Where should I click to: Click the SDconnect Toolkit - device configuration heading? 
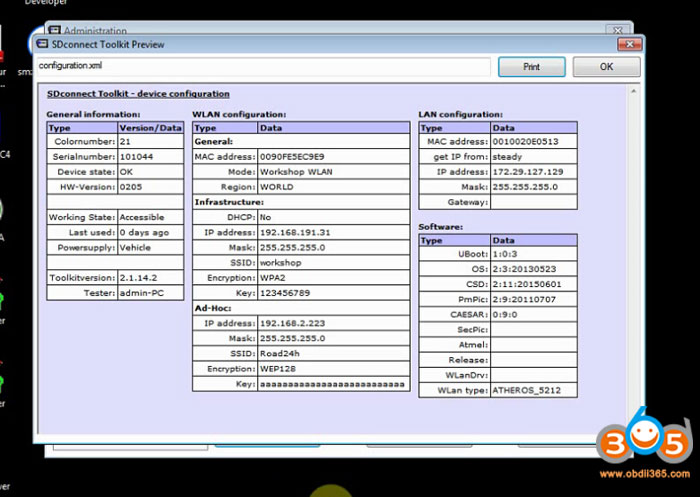pyautogui.click(x=138, y=94)
